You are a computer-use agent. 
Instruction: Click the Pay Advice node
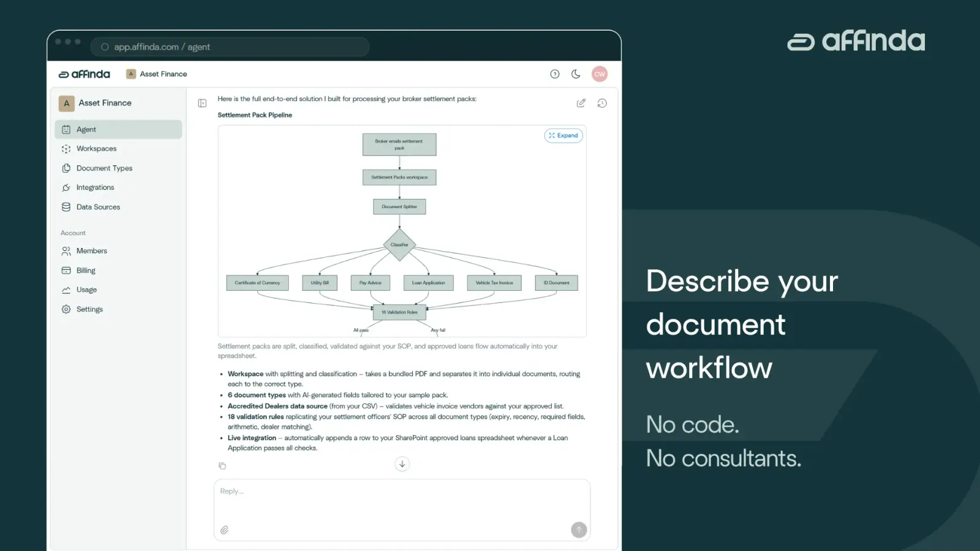tap(371, 283)
